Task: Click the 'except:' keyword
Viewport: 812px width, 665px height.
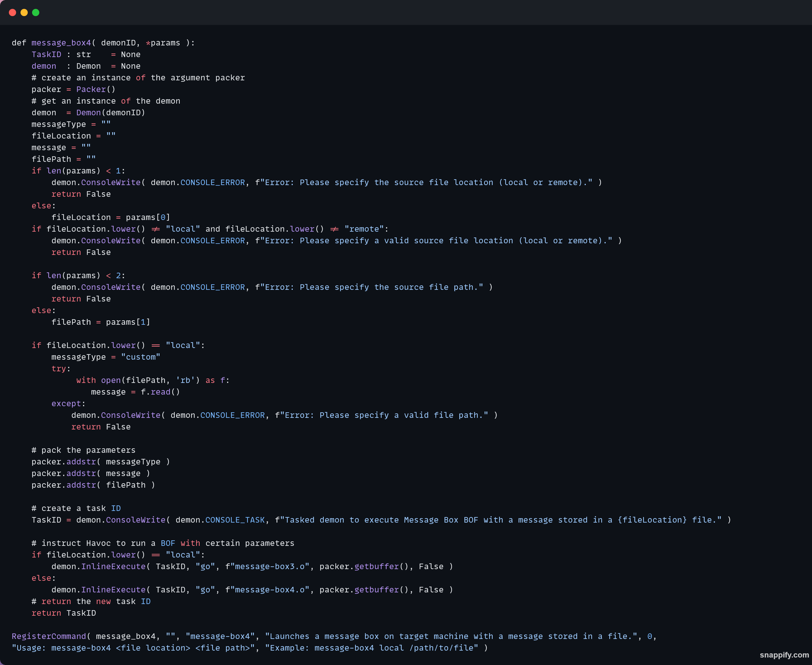Action: 68,403
